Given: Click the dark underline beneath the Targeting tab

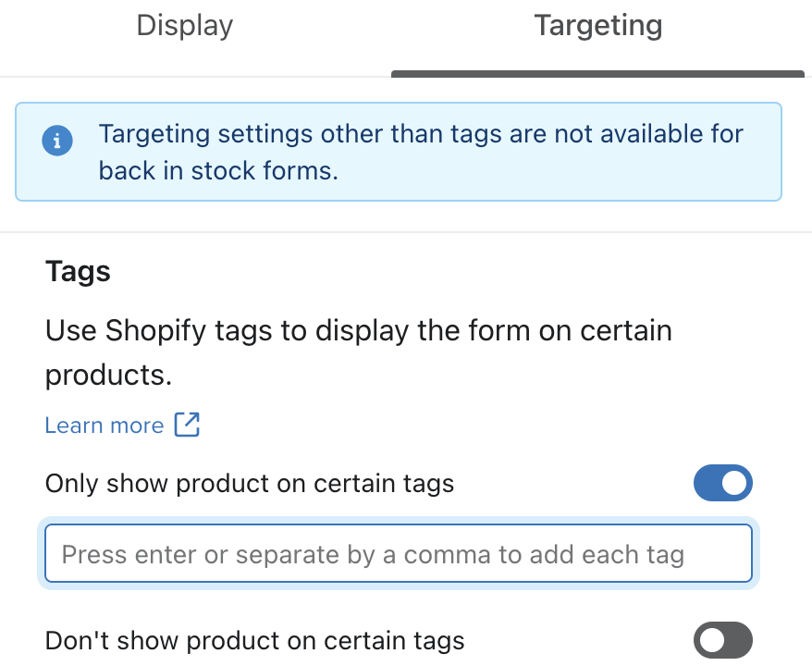Looking at the screenshot, I should pyautogui.click(x=597, y=73).
